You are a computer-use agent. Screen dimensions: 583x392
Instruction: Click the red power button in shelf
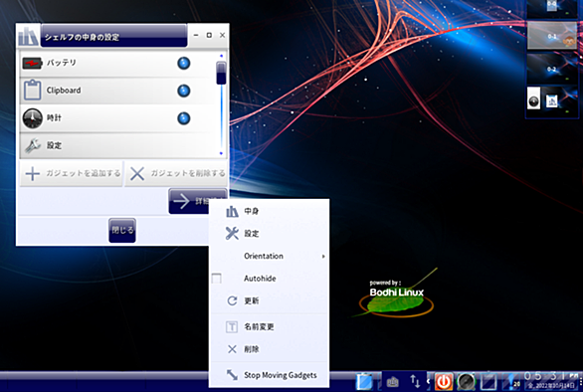tap(444, 382)
